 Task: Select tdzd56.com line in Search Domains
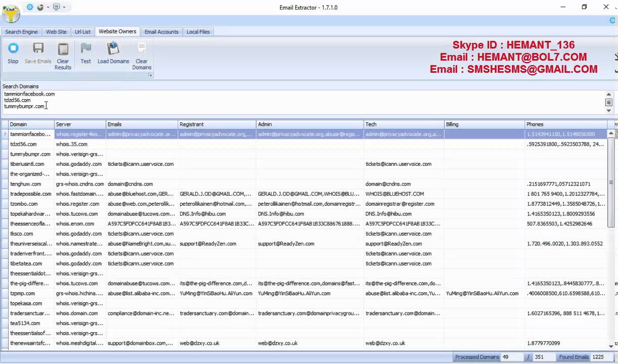[17, 100]
